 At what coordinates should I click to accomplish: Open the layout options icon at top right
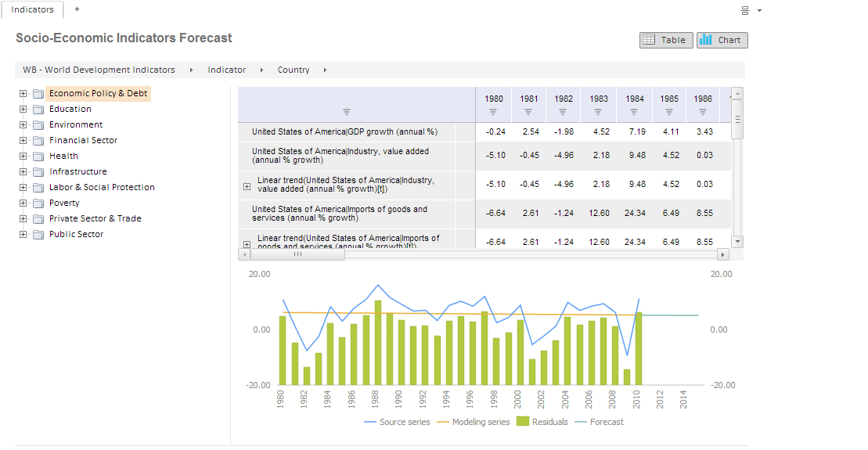pos(745,10)
